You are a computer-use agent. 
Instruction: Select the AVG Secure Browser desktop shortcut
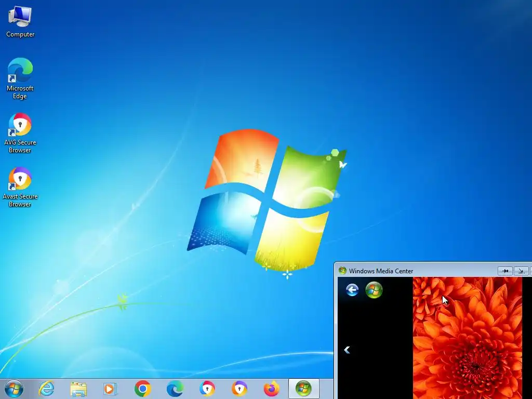pyautogui.click(x=20, y=133)
